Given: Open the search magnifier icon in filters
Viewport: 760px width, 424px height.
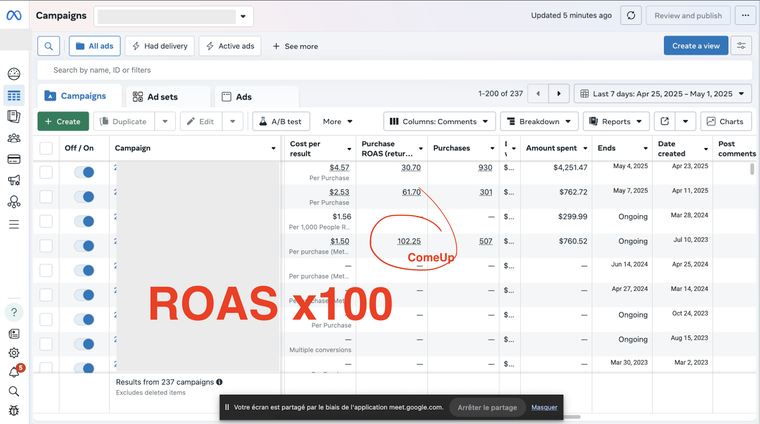Looking at the screenshot, I should [48, 46].
